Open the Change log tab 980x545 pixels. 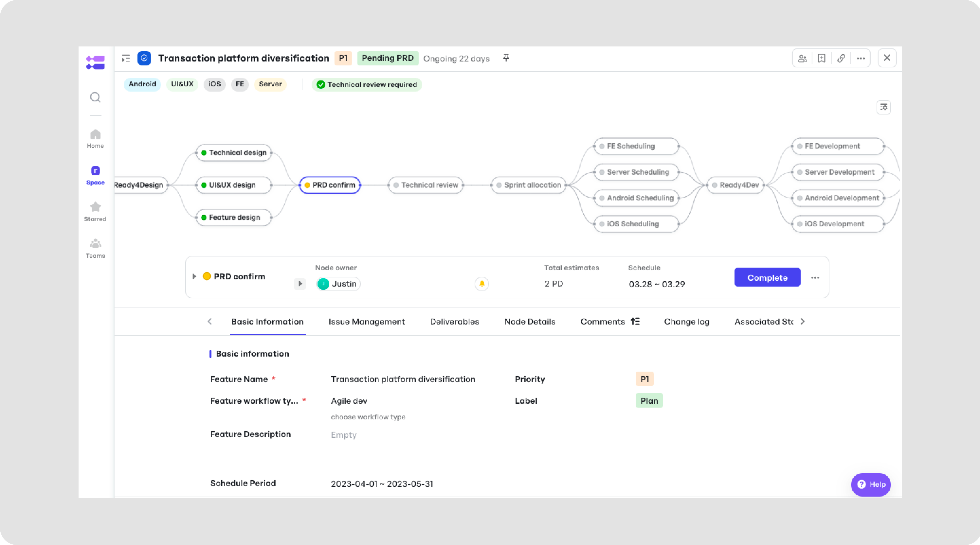(687, 322)
